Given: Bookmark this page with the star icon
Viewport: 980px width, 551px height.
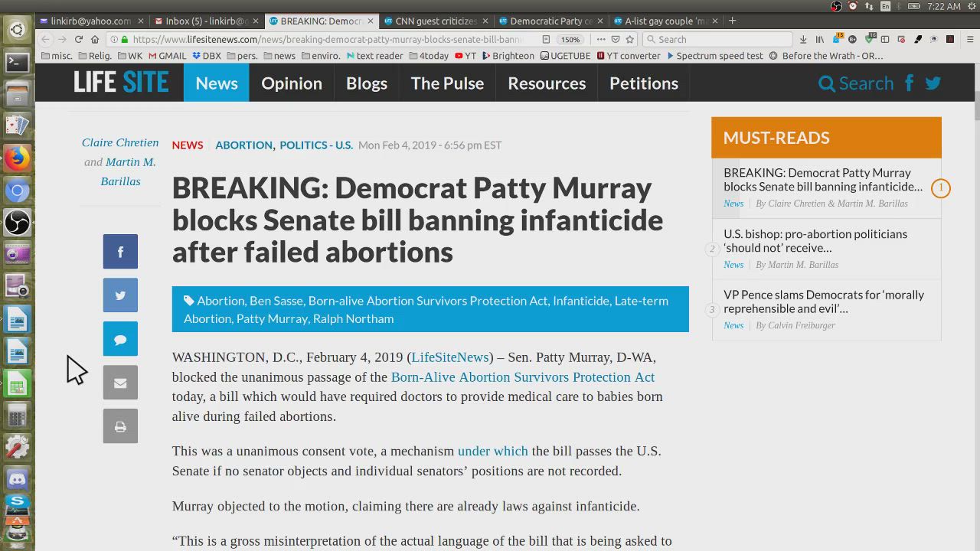Looking at the screenshot, I should (629, 40).
